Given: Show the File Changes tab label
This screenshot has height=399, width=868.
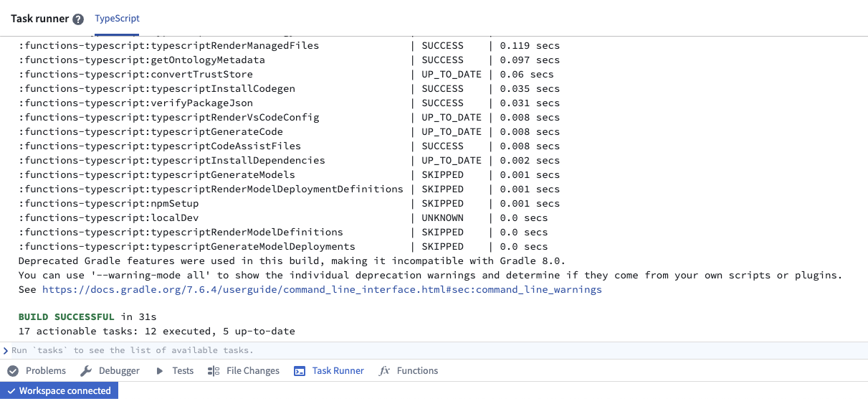Looking at the screenshot, I should tap(252, 371).
